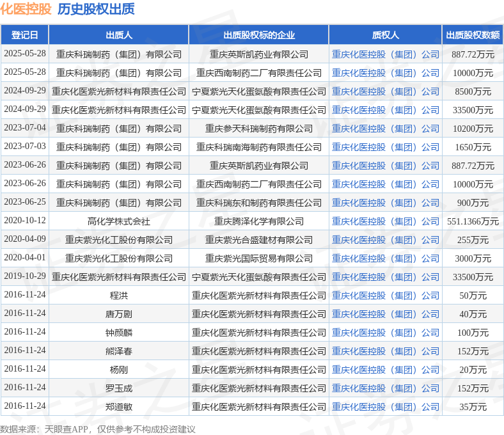
Task: Open pledgee link for 重庆紫光国际贸易有限公司 row
Action: [385, 258]
